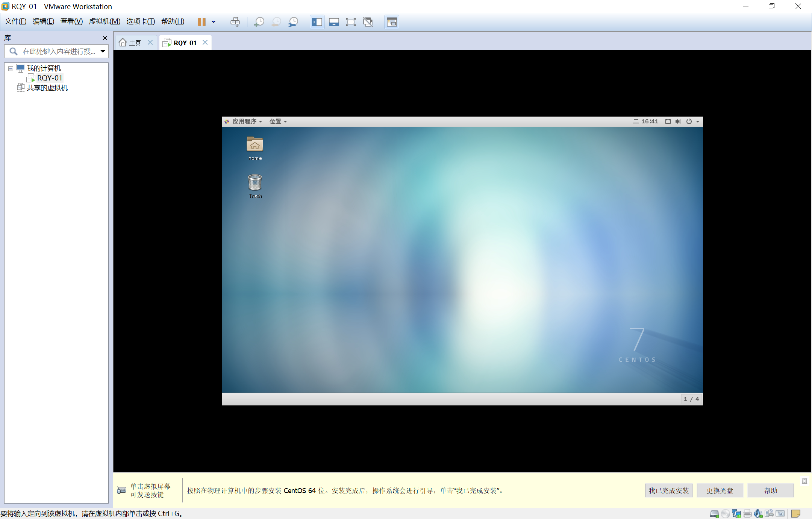This screenshot has width=812, height=519.
Task: Open the 文件(F) menu
Action: (x=15, y=21)
